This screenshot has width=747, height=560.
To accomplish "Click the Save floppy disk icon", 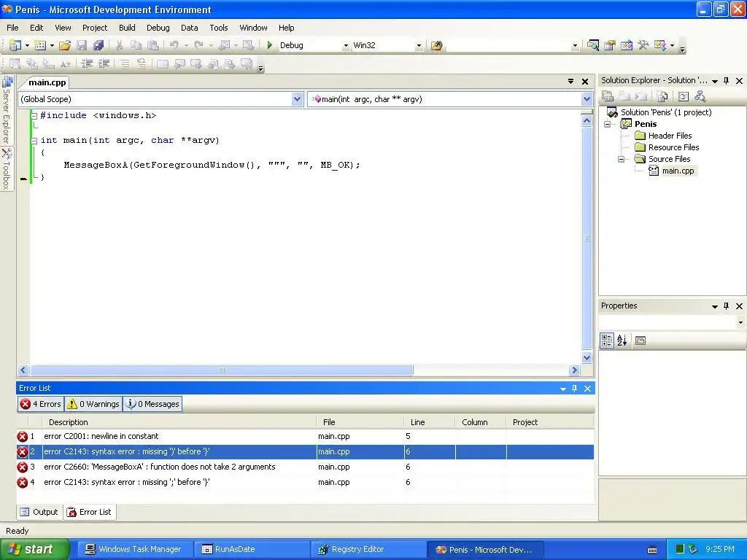I will click(x=82, y=45).
